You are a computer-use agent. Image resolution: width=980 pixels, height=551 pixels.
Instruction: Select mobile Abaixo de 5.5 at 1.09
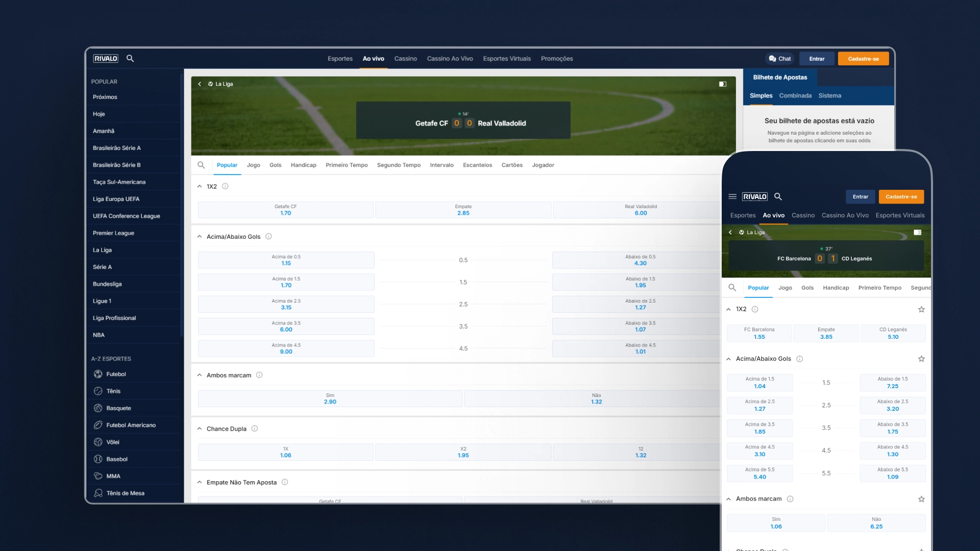point(892,473)
